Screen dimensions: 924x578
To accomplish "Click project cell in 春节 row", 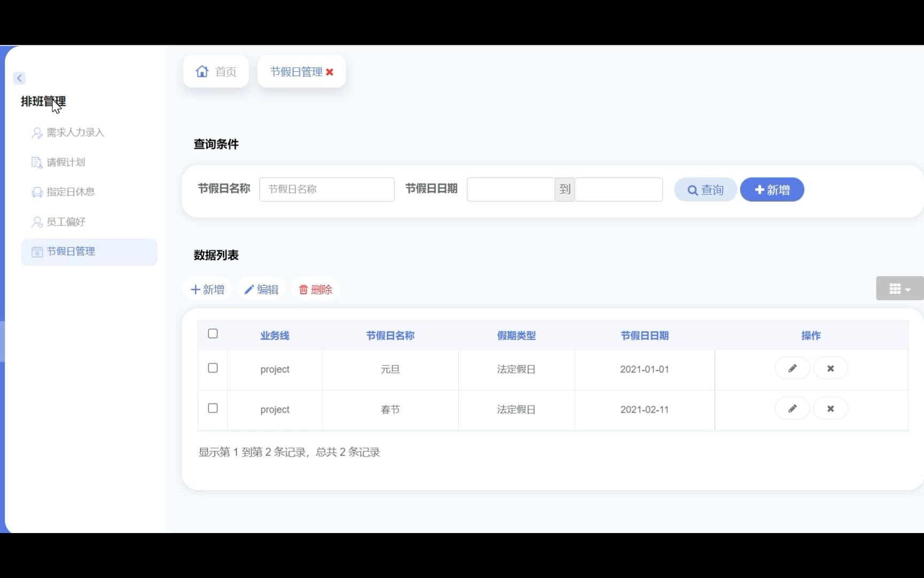I will 275,409.
